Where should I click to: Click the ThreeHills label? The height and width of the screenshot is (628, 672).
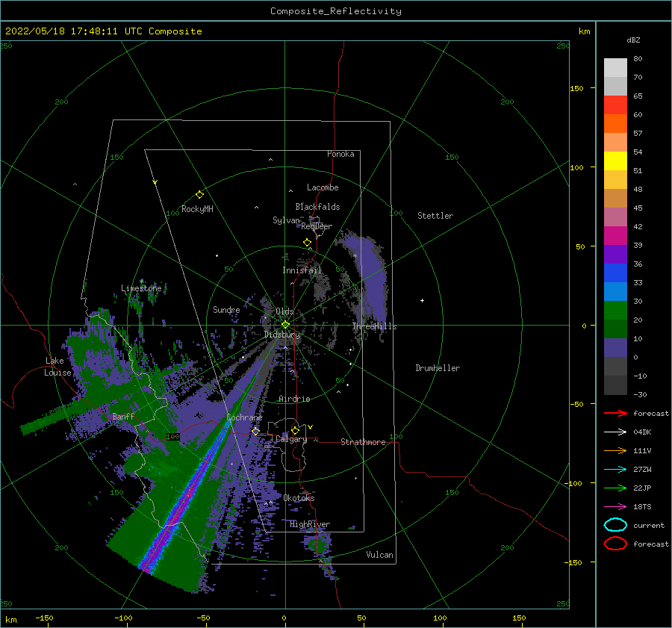[x=375, y=326]
